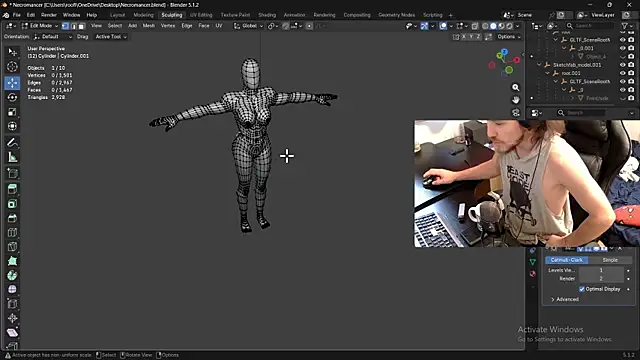Viewport: 640px width, 360px height.
Task: Select the Simple subdivision button
Action: (x=610, y=260)
